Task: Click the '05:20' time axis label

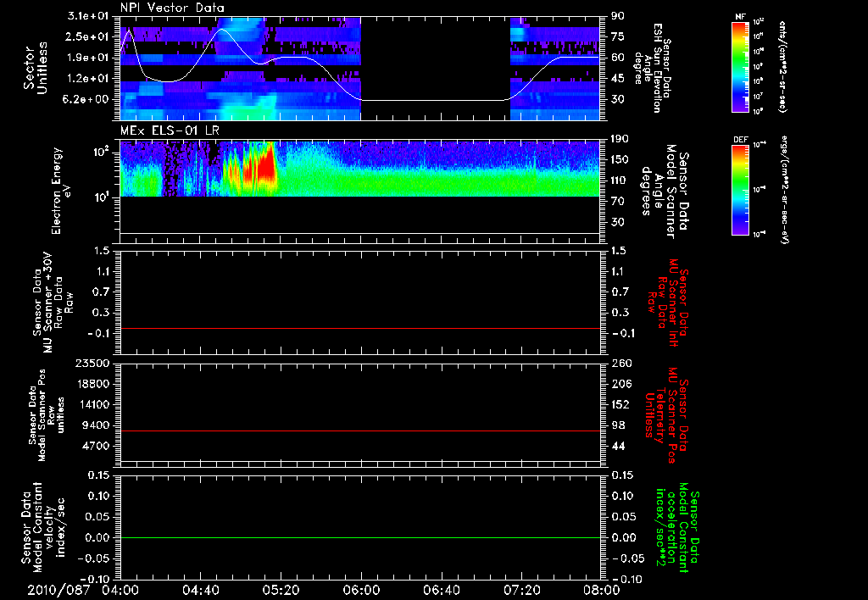Action: pyautogui.click(x=281, y=590)
